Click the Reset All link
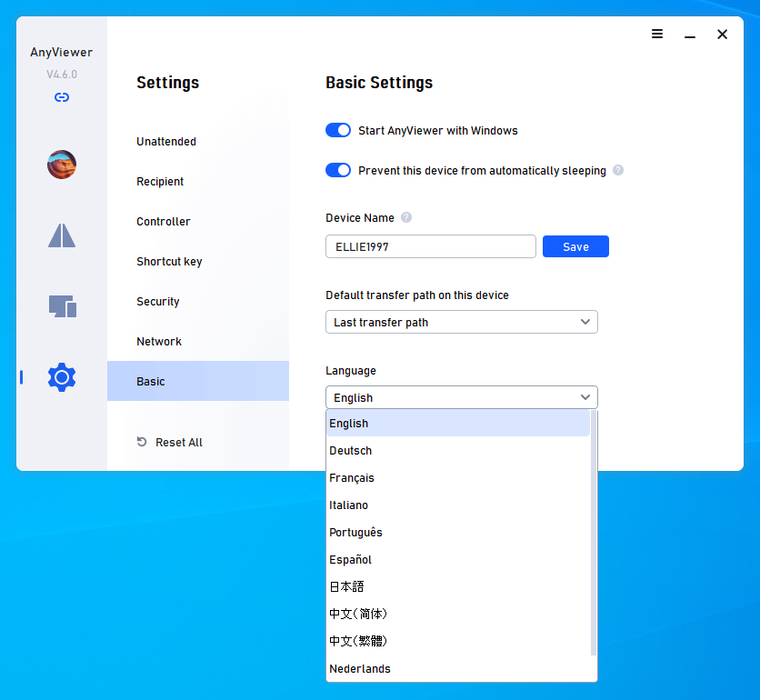This screenshot has width=760, height=700. point(179,442)
